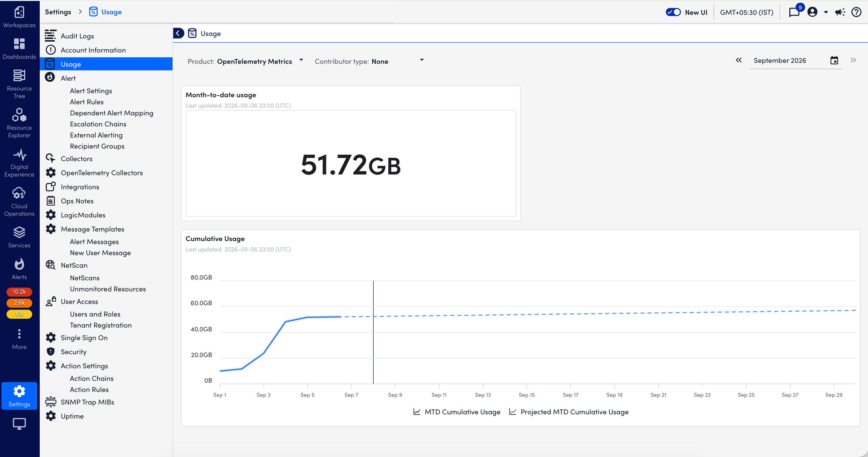Open the user account avatar icon
The image size is (868, 457).
812,12
